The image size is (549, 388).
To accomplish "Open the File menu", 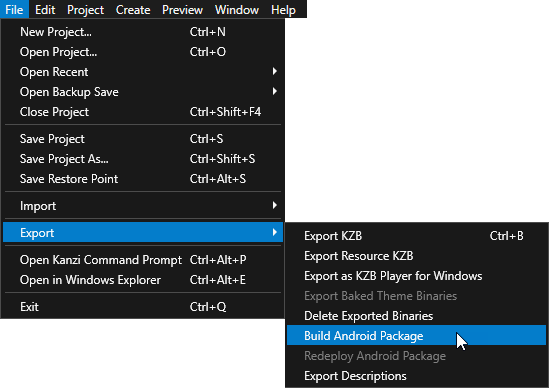I will pos(14,9).
